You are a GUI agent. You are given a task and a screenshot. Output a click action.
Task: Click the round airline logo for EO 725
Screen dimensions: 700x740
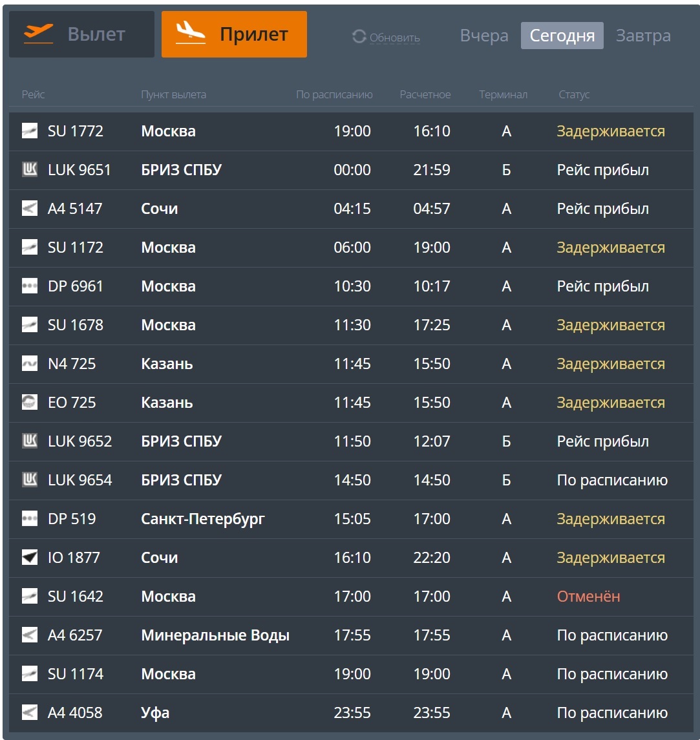(x=30, y=403)
